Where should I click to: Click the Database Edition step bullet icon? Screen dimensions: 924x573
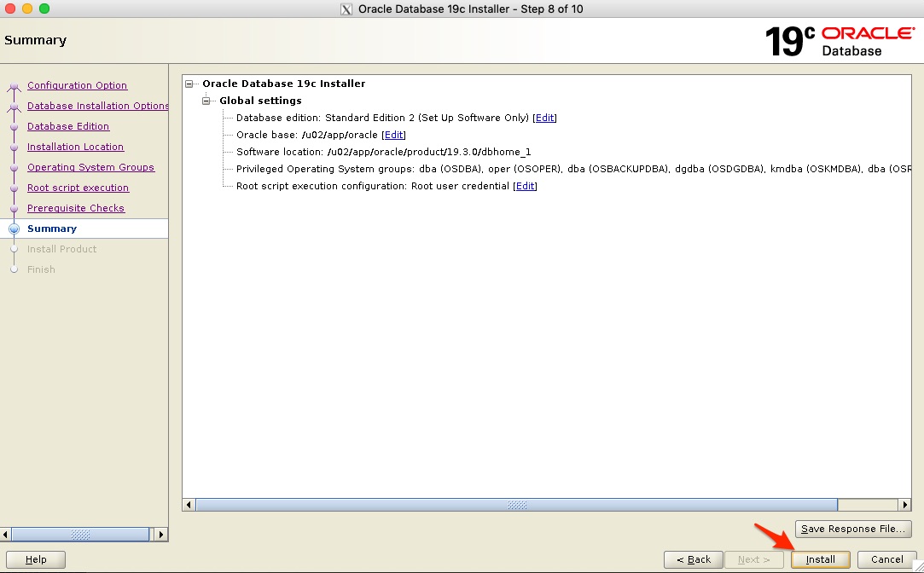tap(15, 126)
